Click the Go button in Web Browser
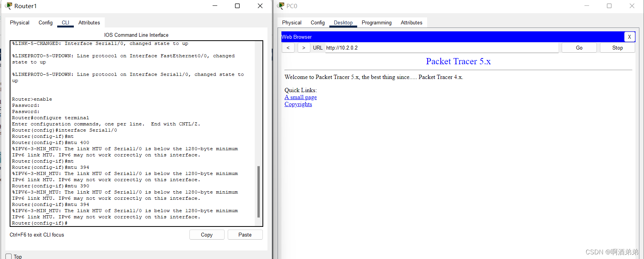Image resolution: width=644 pixels, height=259 pixels. 579,48
